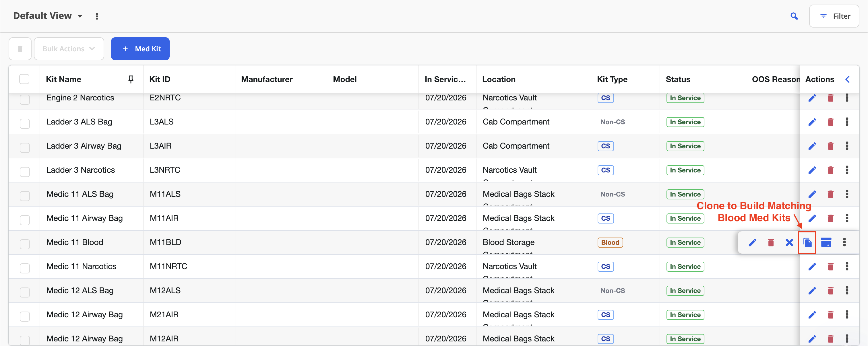Open more options for Ladder 3 Narcotics
Image resolution: width=868 pixels, height=346 pixels.
point(847,170)
